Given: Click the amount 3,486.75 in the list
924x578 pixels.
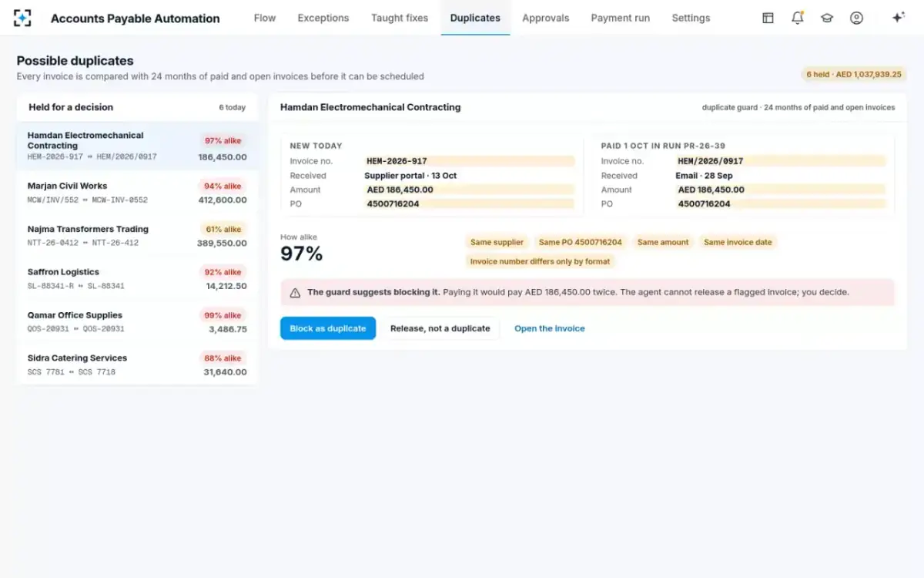Looking at the screenshot, I should point(228,329).
